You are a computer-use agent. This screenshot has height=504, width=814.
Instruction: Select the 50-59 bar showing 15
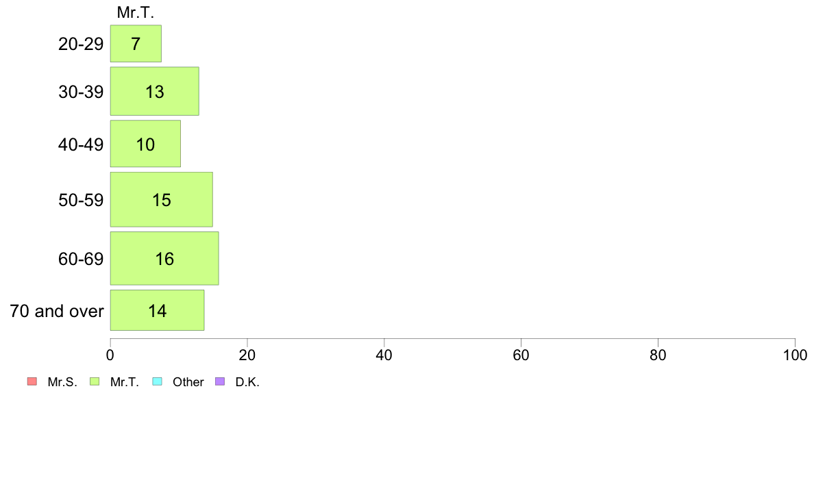pyautogui.click(x=162, y=199)
